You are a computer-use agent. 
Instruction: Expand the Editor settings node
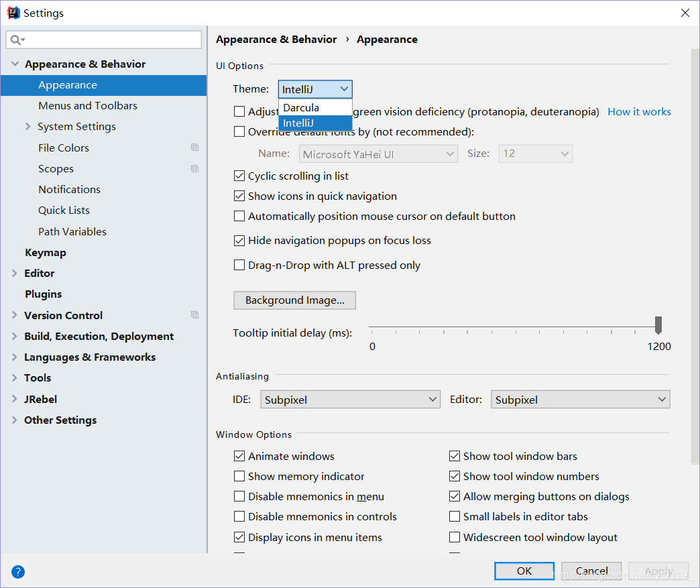14,273
